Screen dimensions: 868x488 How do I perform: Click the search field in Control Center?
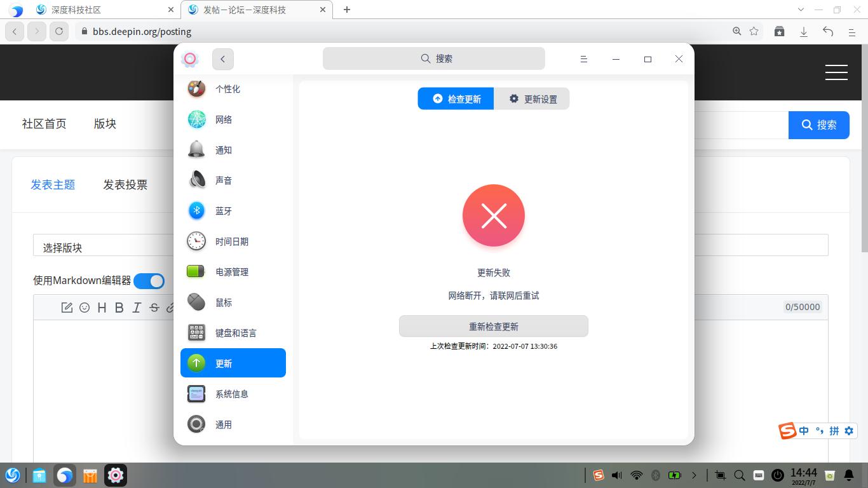coord(434,58)
